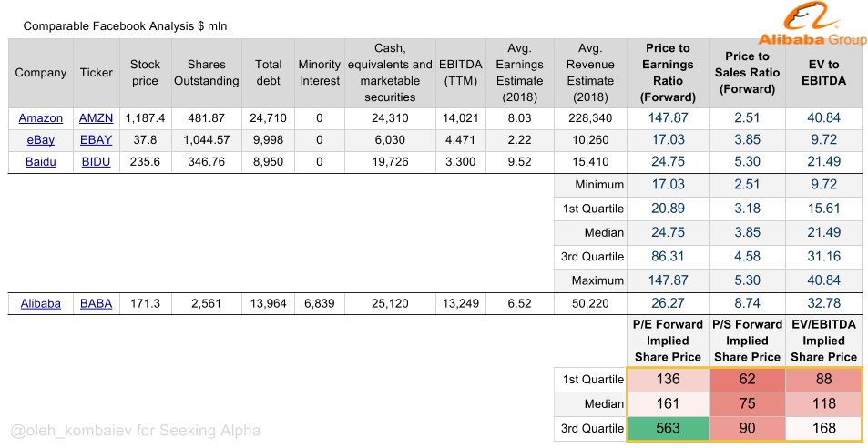The height and width of the screenshot is (448, 868).
Task: Select Price to Sales Ratio (Forward) header
Action: tap(747, 73)
